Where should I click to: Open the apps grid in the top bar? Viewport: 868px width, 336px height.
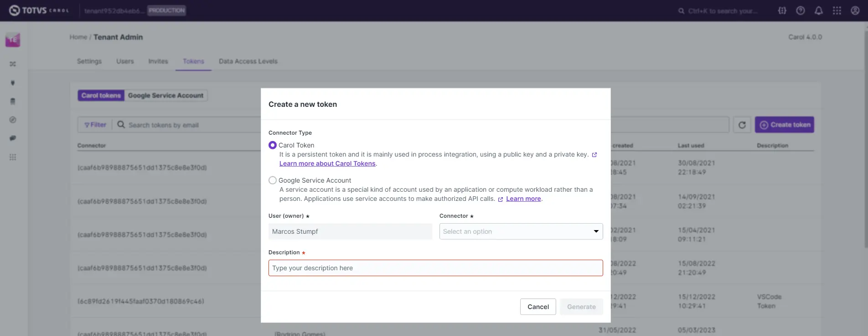tap(837, 10)
